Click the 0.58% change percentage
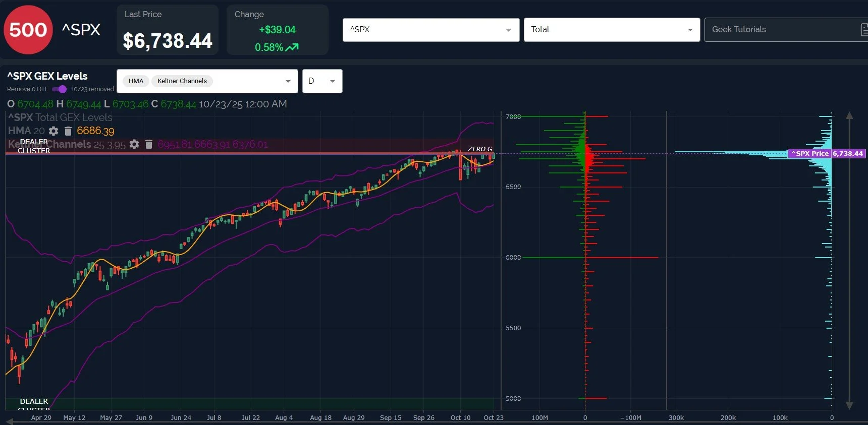 [x=269, y=47]
